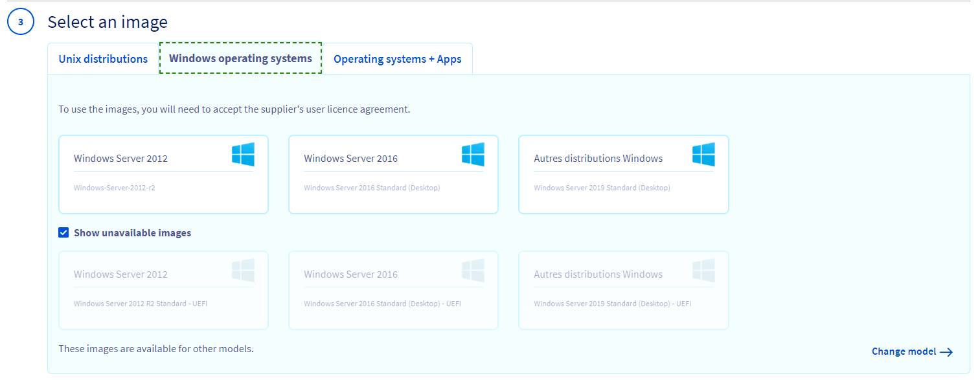The image size is (980, 380).
Task: Switch to Windows operating systems tab
Action: click(x=240, y=58)
